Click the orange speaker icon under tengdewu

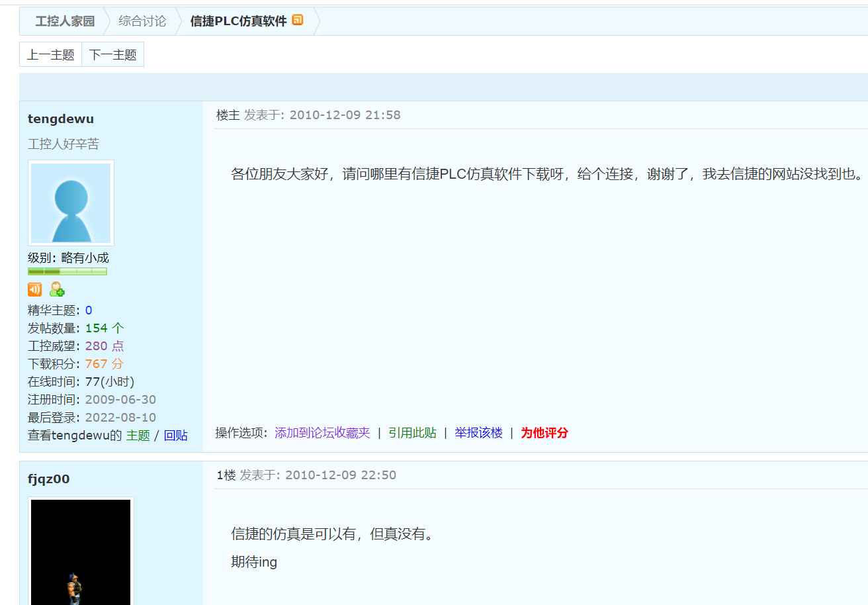click(x=34, y=289)
